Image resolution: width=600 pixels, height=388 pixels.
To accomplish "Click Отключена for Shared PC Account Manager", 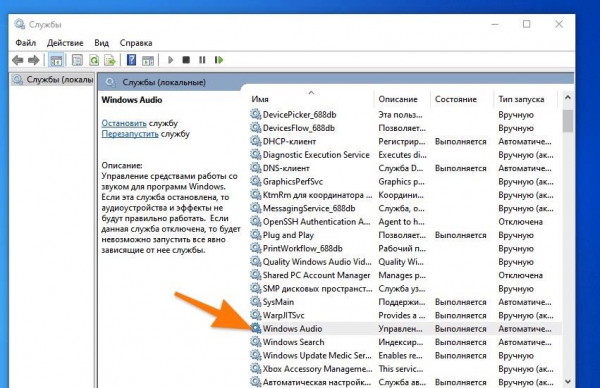I will pos(520,276).
